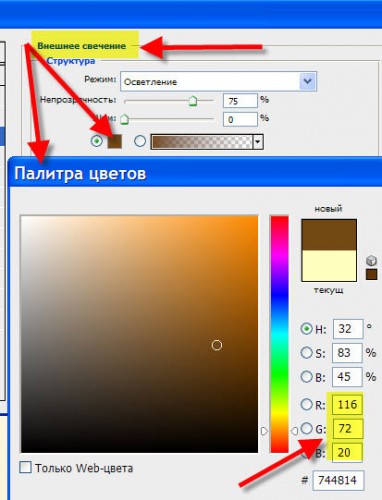Image resolution: width=382 pixels, height=500 pixels.
Task: Click the hex color input field
Action: (x=338, y=480)
